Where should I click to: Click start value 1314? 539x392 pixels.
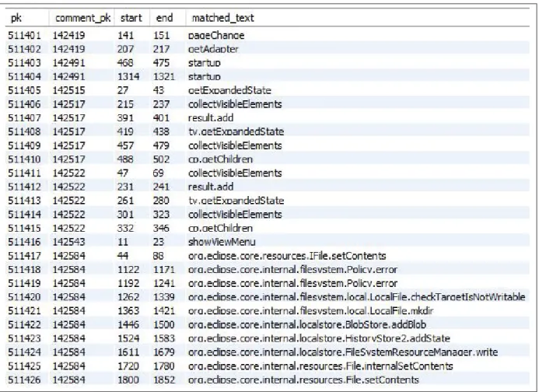tap(128, 77)
